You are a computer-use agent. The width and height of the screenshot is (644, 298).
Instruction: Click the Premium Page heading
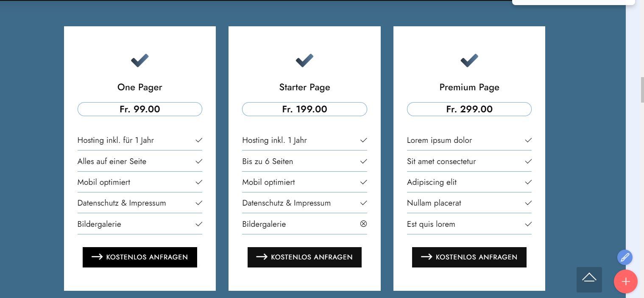pyautogui.click(x=469, y=87)
